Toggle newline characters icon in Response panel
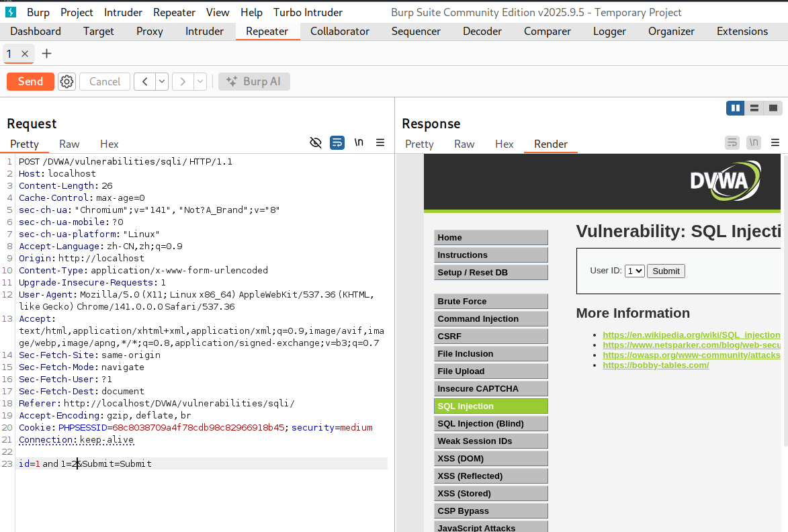Image resolution: width=788 pixels, height=532 pixels. [754, 142]
